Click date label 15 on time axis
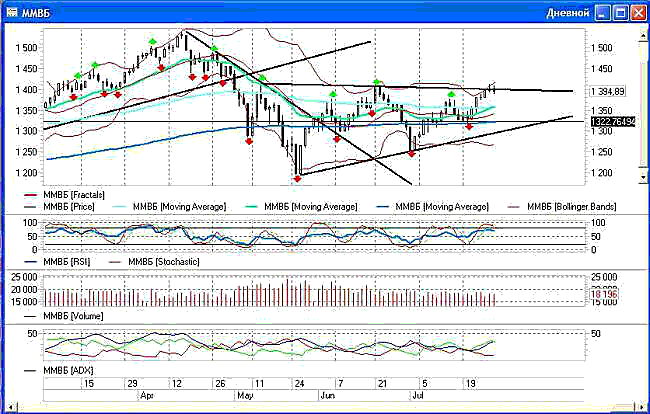 click(89, 383)
